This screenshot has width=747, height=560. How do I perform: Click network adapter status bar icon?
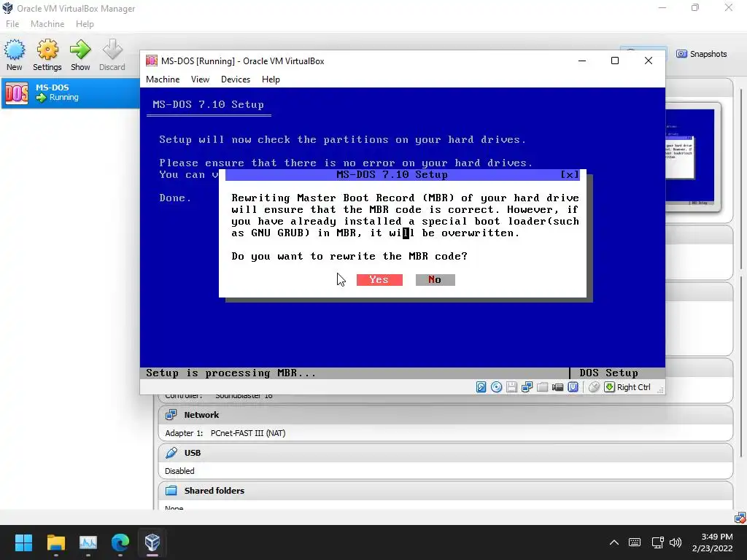tap(527, 387)
